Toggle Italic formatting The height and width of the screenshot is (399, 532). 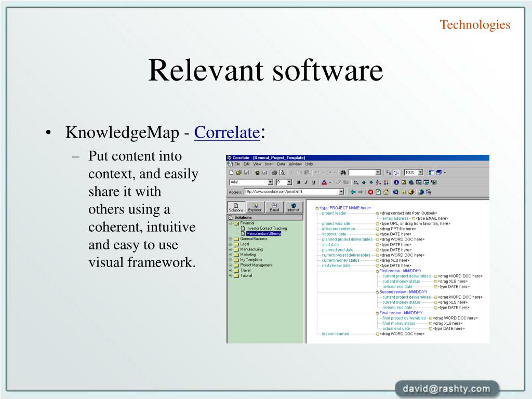click(x=306, y=182)
